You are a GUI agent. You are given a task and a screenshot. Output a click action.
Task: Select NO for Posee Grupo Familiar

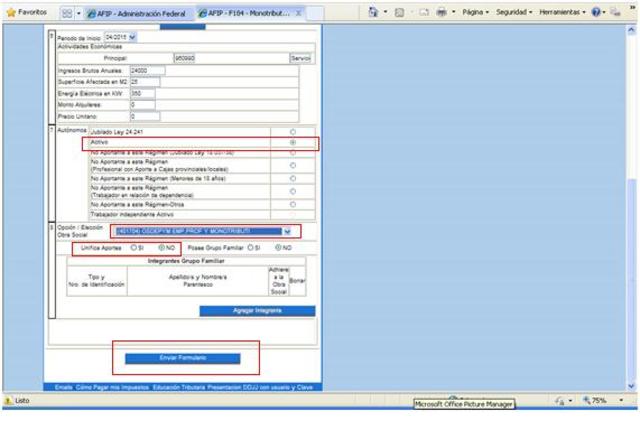point(278,247)
